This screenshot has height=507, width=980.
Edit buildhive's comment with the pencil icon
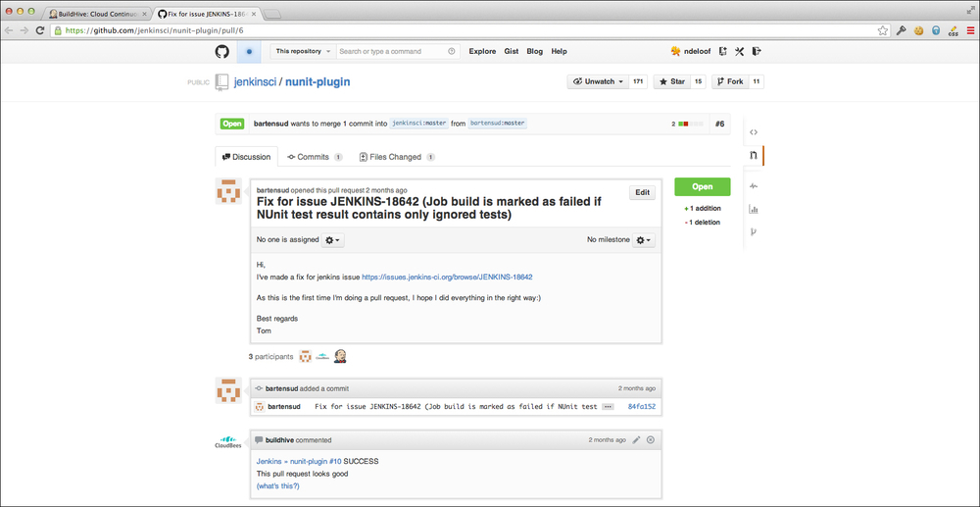[x=636, y=440]
